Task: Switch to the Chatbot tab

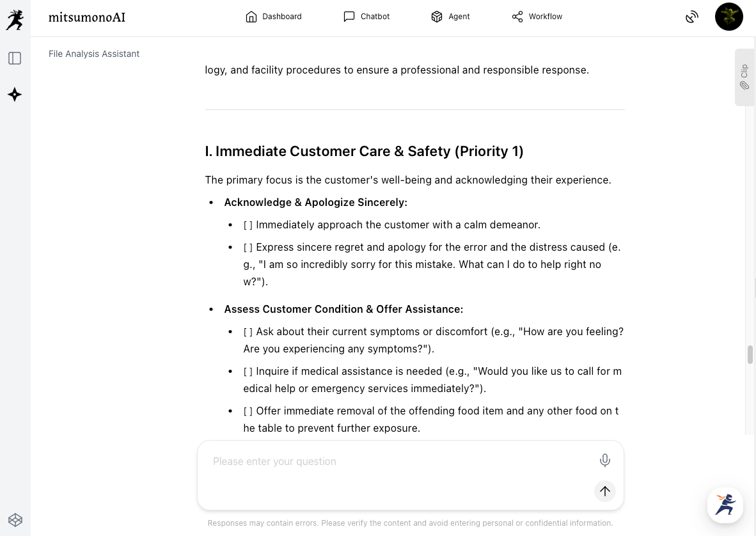Action: pyautogui.click(x=366, y=17)
